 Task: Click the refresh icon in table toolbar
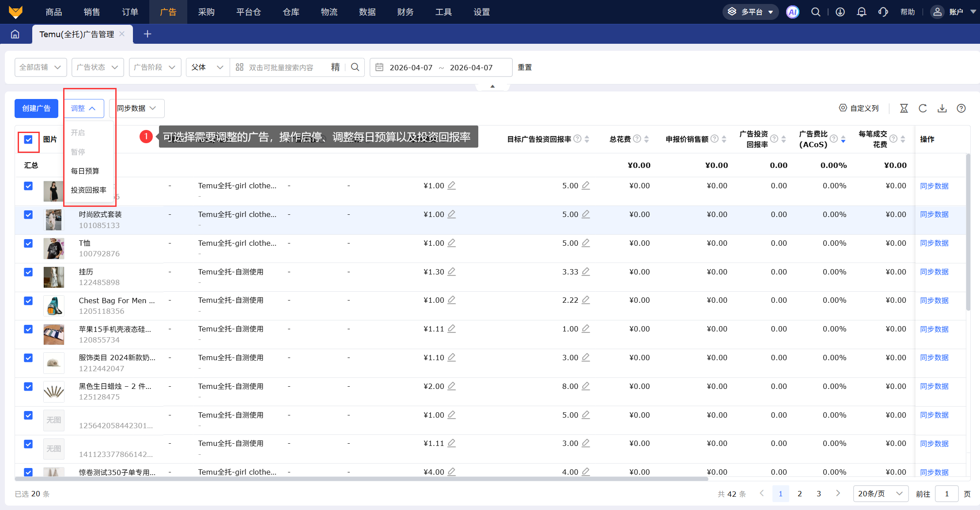(923, 108)
